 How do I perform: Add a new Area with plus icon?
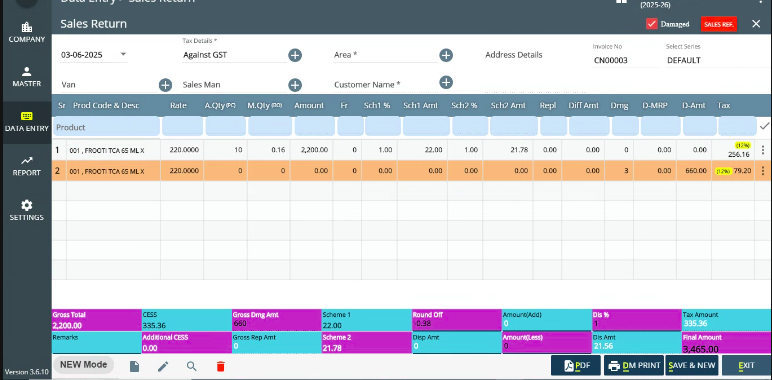(x=446, y=55)
